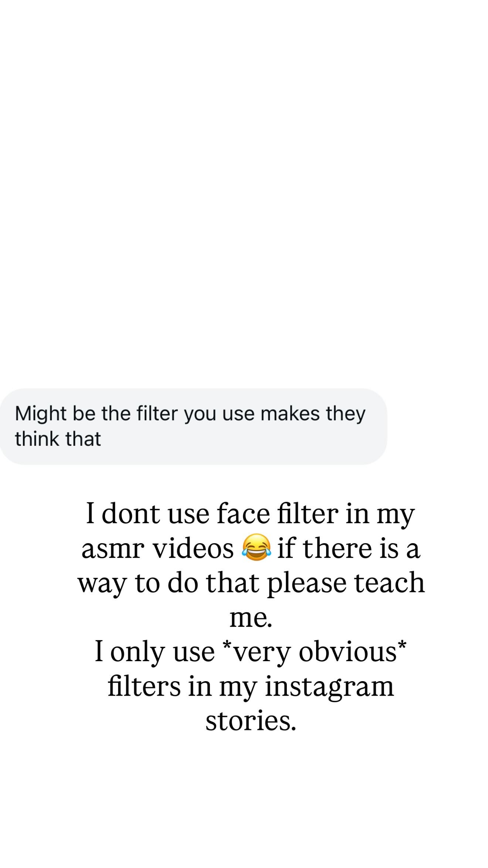Click "think that" in the bubble
This screenshot has height=868, width=488.
[58, 439]
